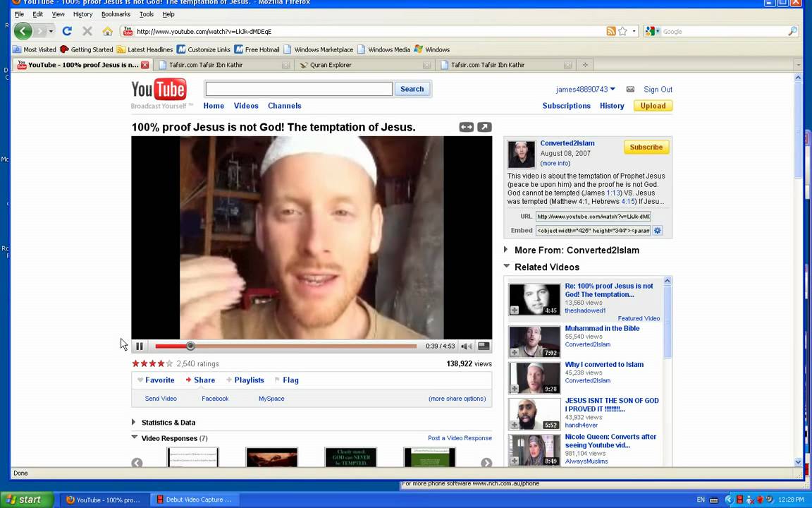Open the Most Visited bookmarks folder
The width and height of the screenshot is (812, 508).
[34, 50]
